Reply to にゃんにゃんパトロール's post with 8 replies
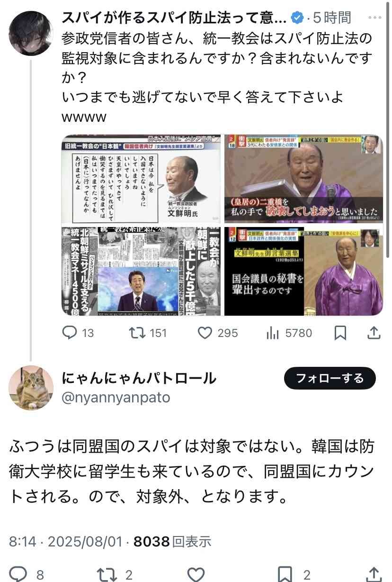This screenshot has height=582, width=392. [19, 575]
